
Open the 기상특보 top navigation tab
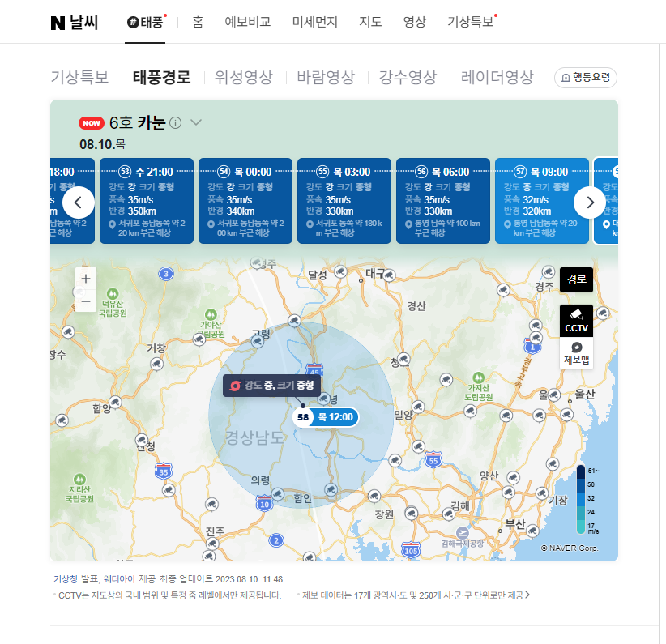click(471, 22)
